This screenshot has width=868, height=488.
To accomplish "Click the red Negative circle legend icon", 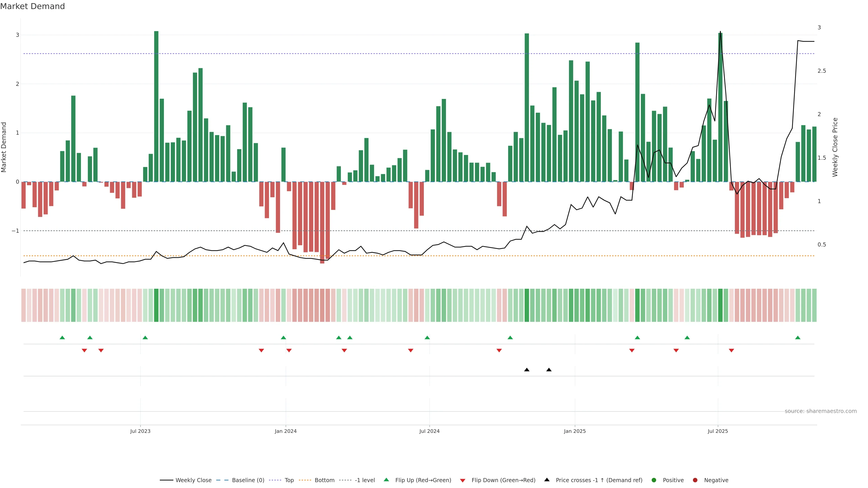I will [x=695, y=480].
